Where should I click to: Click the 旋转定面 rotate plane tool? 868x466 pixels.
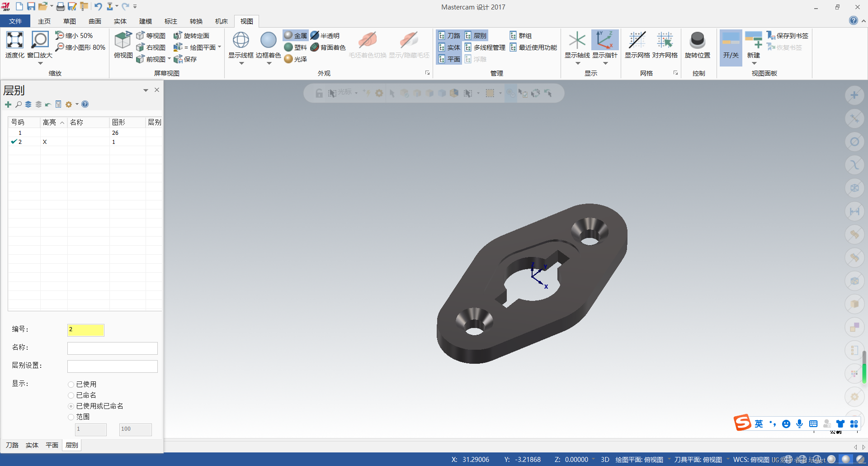[x=192, y=36]
